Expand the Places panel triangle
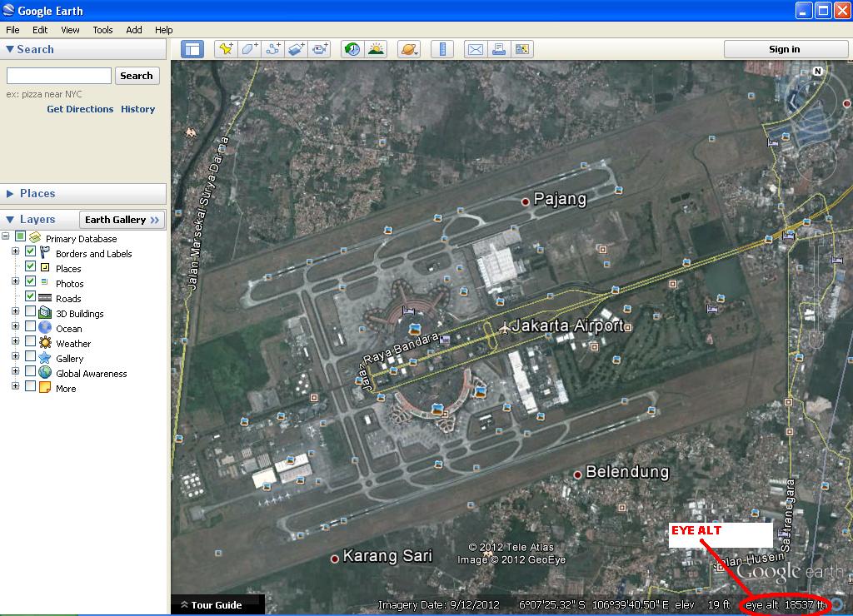The height and width of the screenshot is (616, 853). [10, 194]
